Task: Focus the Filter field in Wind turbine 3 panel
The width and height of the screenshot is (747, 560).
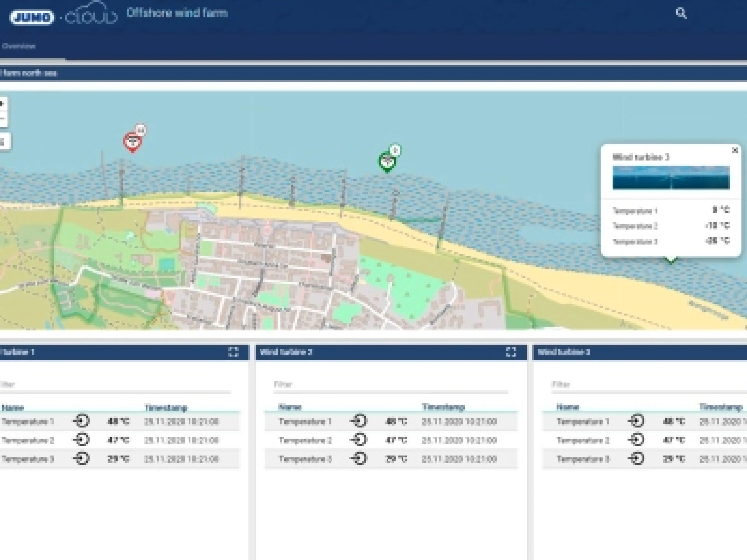Action: (x=649, y=385)
